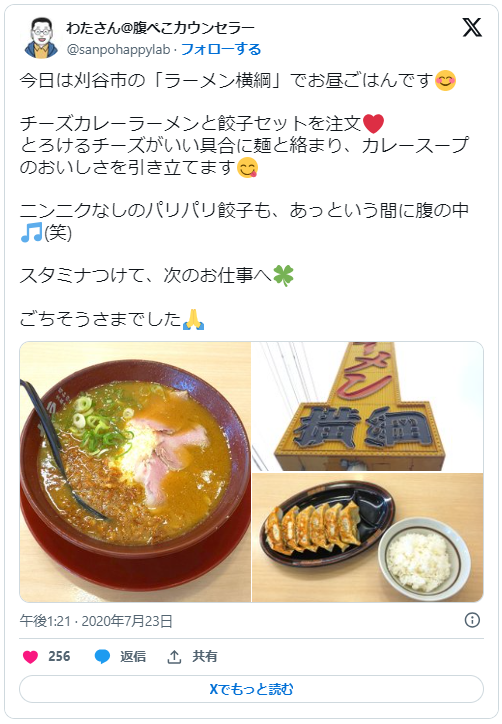This screenshot has width=502, height=724.
Task: Open the X logo link
Action: coord(472,28)
